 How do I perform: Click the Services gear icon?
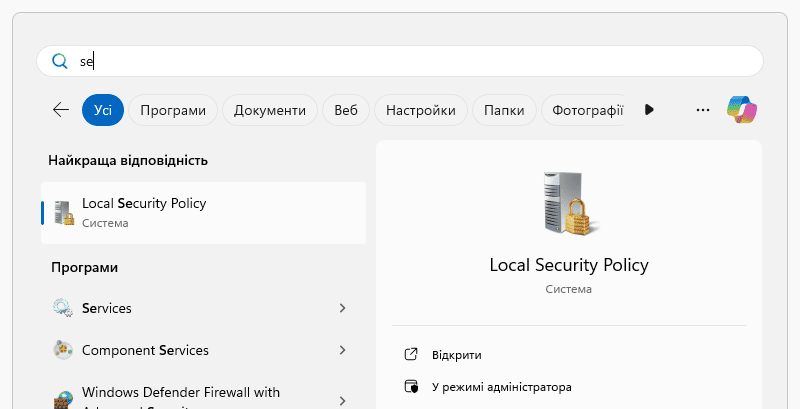[63, 308]
